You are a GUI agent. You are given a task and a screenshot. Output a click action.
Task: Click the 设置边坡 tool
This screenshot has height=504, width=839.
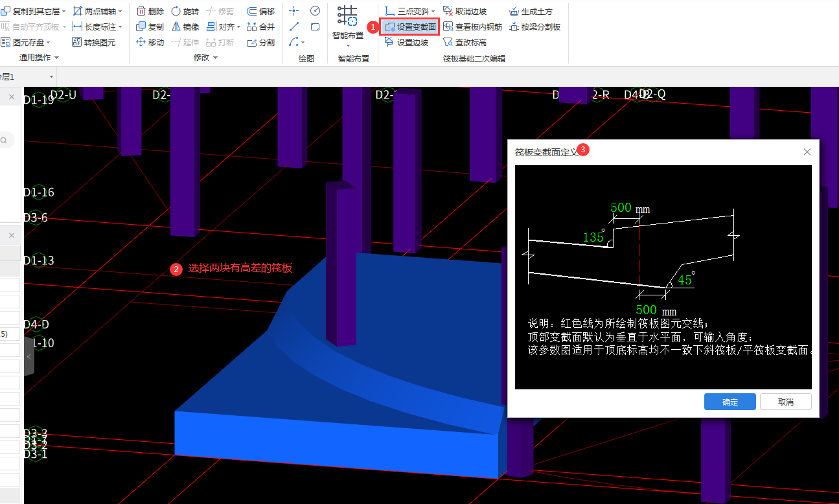[406, 42]
